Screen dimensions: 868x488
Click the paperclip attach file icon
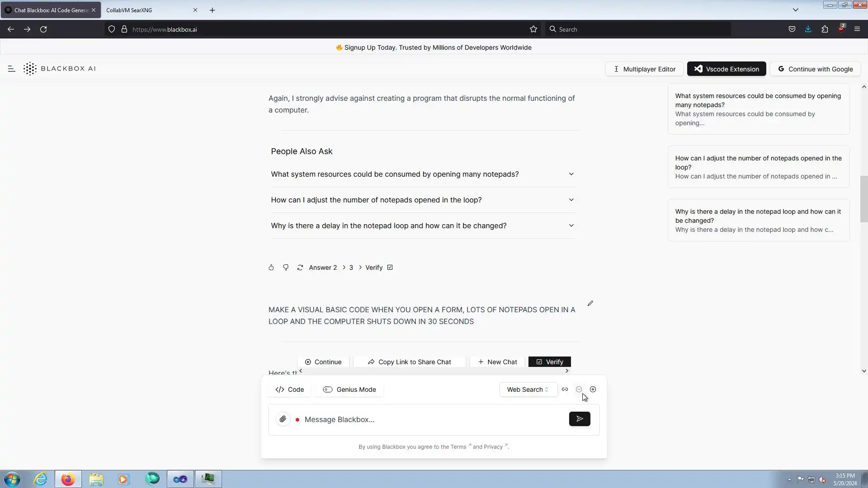point(283,419)
